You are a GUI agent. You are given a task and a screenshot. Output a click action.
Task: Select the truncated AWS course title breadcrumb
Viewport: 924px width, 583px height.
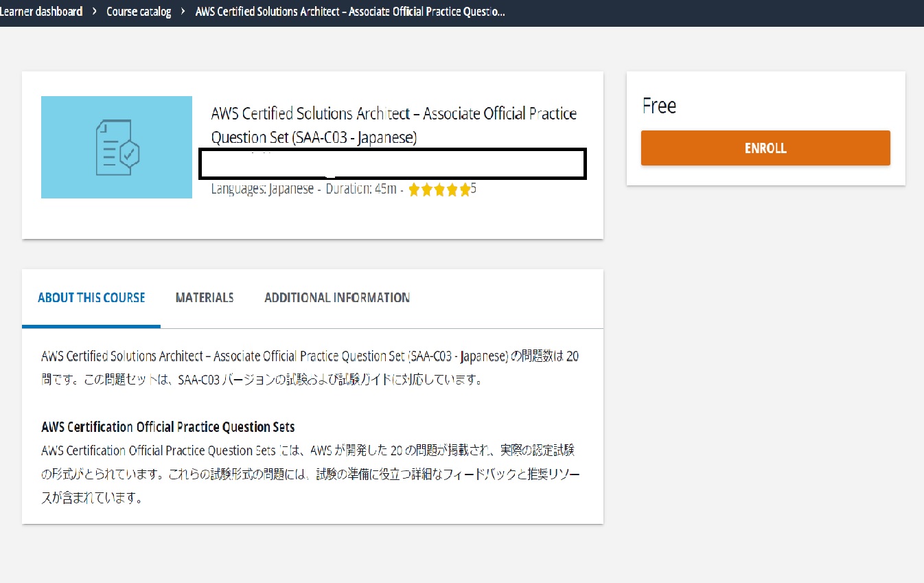[x=350, y=12]
